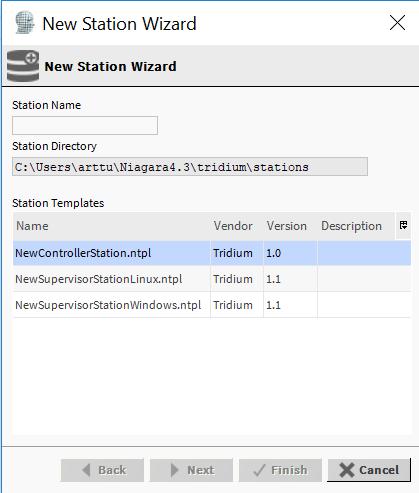
Task: Click the Station Templates label
Action: [58, 203]
